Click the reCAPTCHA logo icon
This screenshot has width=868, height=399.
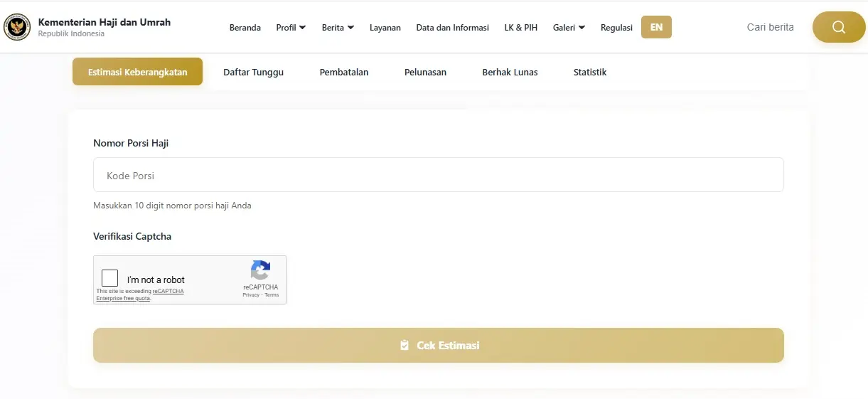(x=260, y=271)
